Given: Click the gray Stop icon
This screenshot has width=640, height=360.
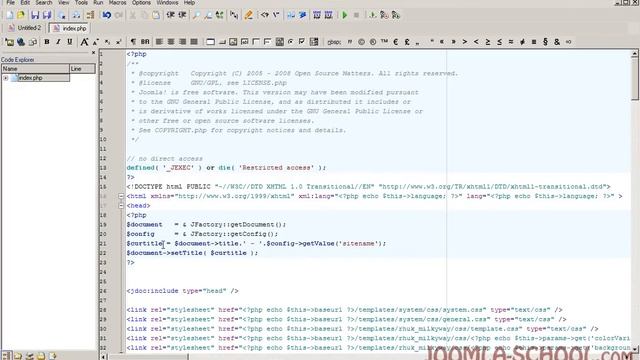Looking at the screenshot, I should coord(356,16).
